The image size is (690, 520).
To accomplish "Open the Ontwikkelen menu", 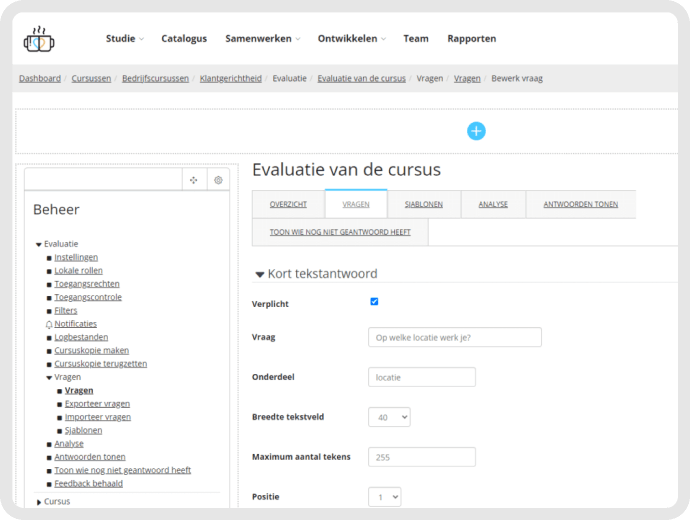I will (352, 39).
